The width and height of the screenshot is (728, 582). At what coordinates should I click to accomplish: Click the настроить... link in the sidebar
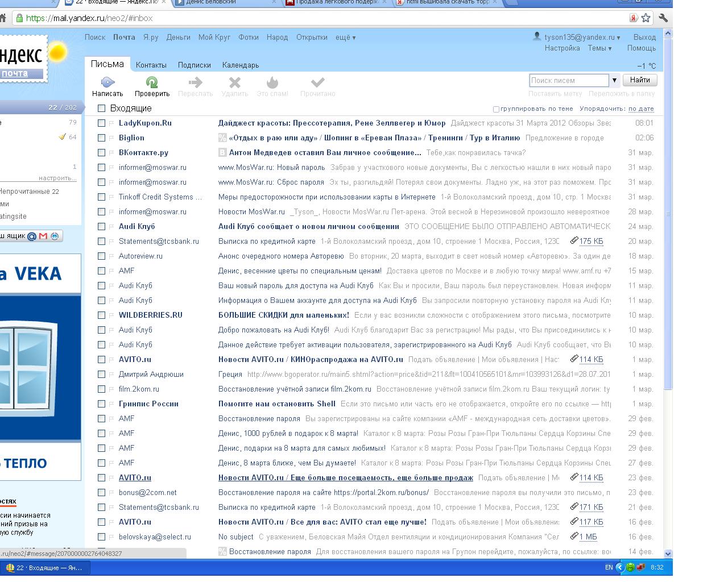57,178
